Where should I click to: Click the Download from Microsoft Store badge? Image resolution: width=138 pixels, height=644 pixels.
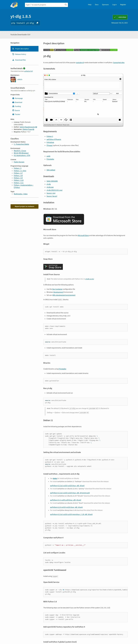[x=64, y=219]
